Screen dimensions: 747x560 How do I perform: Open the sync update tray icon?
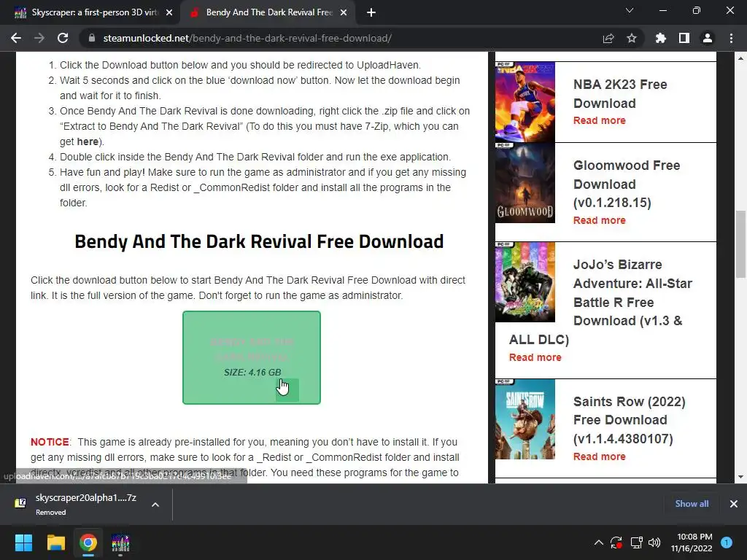pyautogui.click(x=616, y=542)
